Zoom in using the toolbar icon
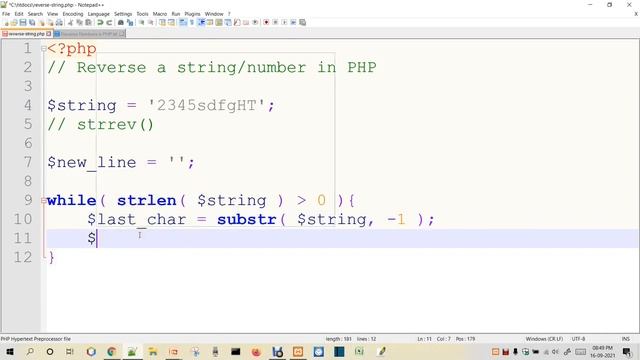Image resolution: width=640 pixels, height=360 pixels. (x=142, y=22)
